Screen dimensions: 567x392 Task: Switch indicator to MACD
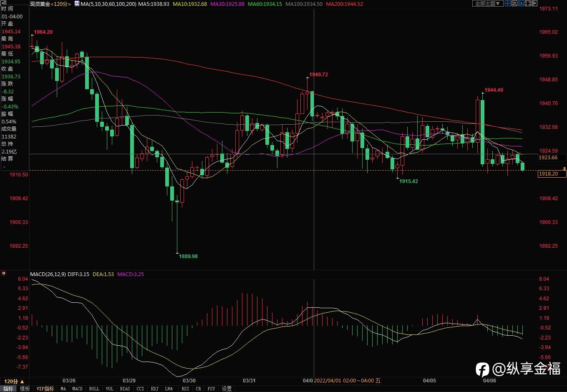tap(77, 389)
